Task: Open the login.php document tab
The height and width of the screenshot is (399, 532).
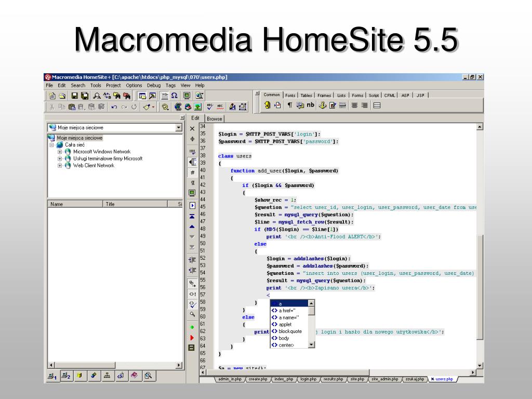Action: pos(308,379)
